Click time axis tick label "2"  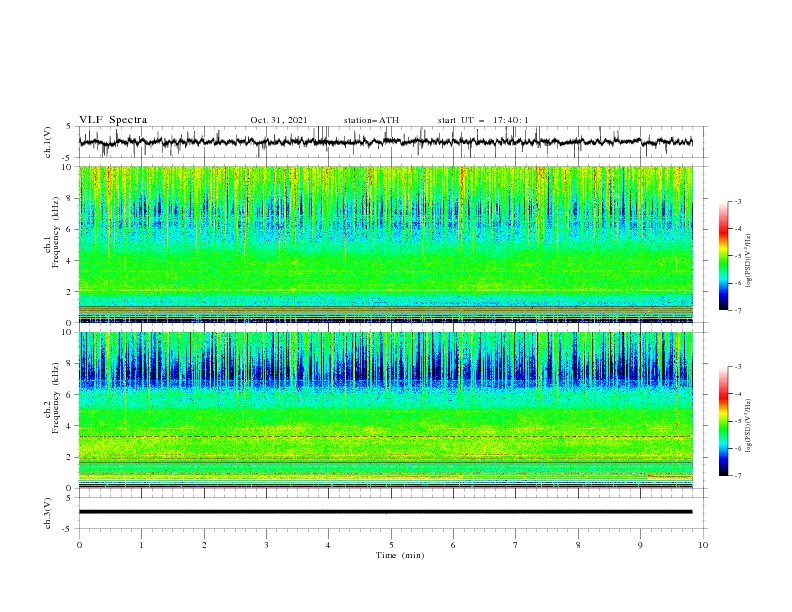204,545
